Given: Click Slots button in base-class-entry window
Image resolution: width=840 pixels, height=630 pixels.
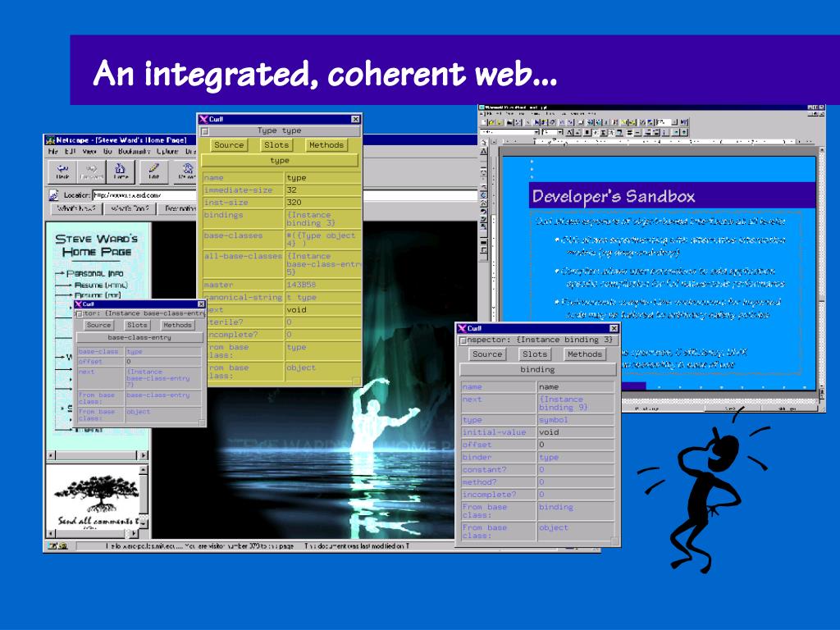Looking at the screenshot, I should [137, 325].
